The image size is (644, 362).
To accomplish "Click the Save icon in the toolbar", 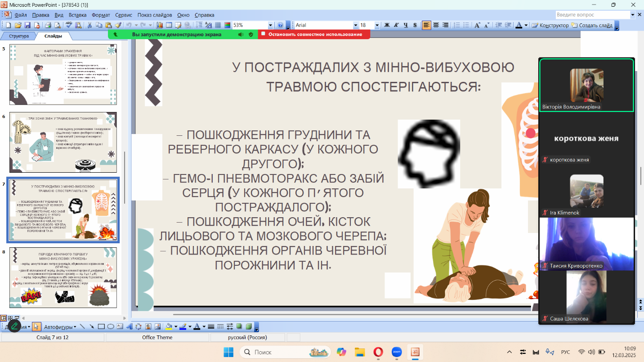I will 27,25.
